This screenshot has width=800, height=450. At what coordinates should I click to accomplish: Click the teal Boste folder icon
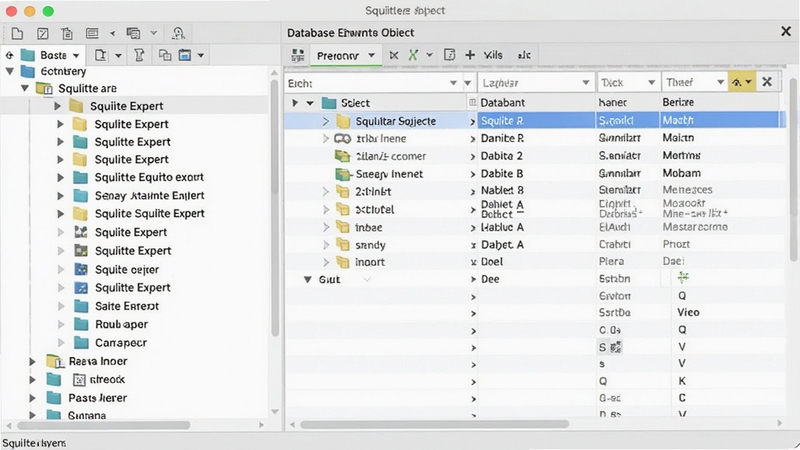(x=28, y=55)
